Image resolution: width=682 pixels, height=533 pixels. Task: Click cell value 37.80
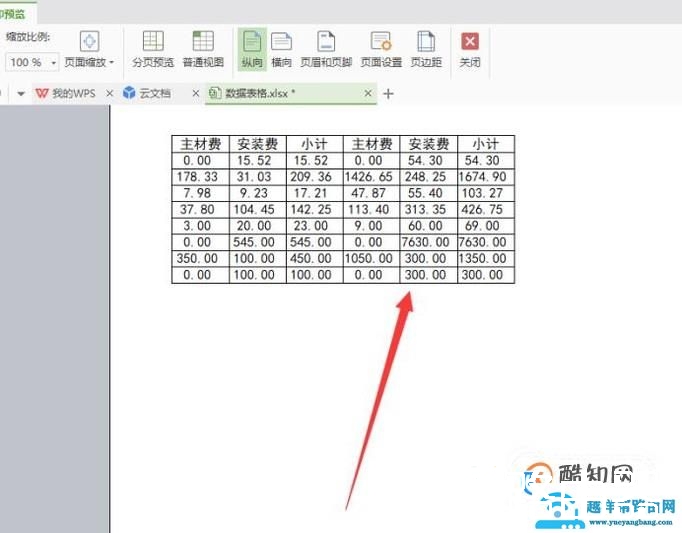click(x=197, y=210)
